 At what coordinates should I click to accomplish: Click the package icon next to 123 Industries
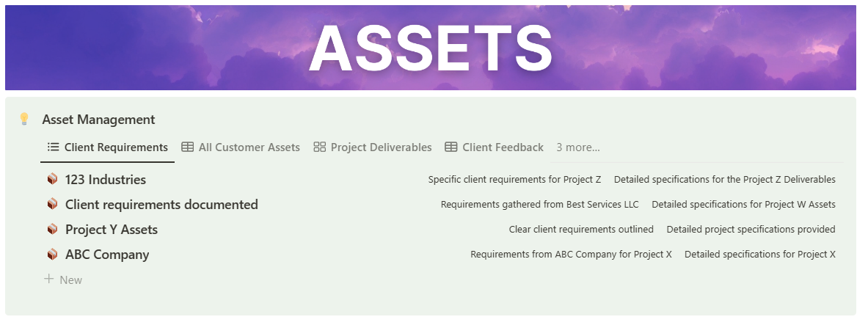click(52, 180)
